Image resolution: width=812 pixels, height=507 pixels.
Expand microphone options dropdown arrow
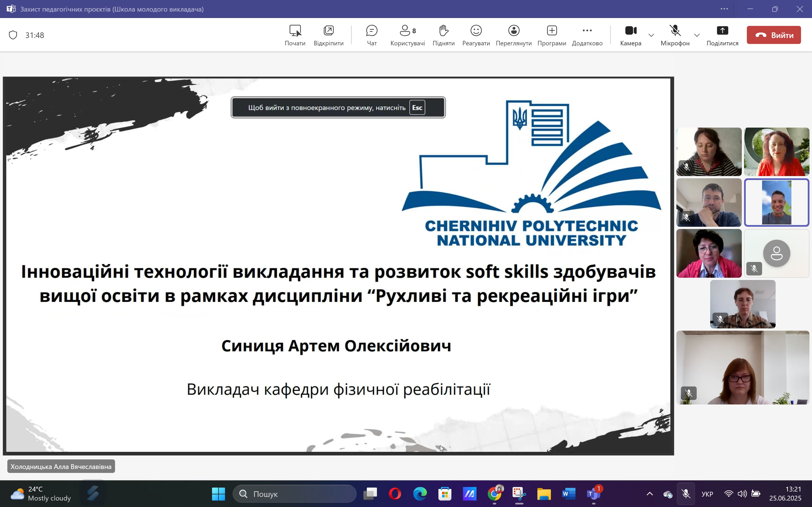697,35
